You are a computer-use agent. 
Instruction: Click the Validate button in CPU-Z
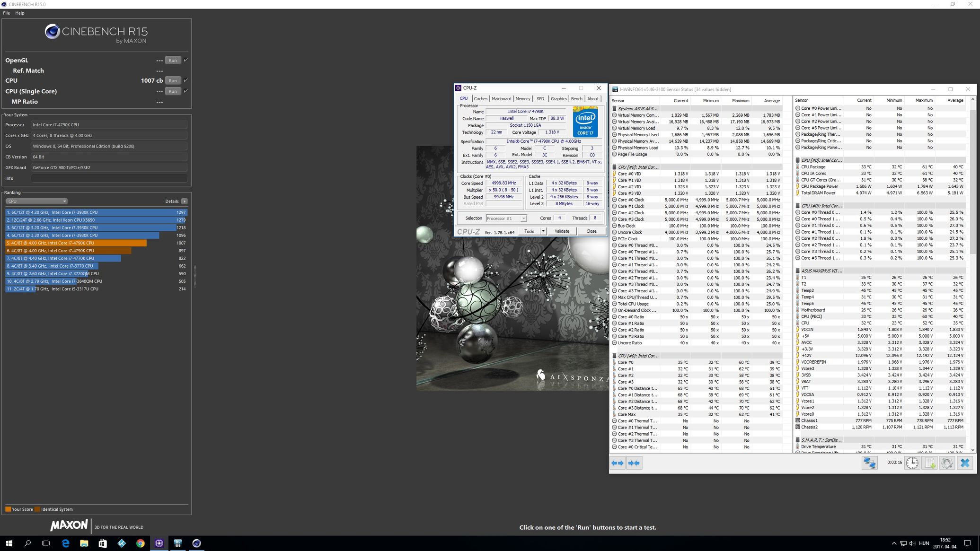tap(562, 231)
